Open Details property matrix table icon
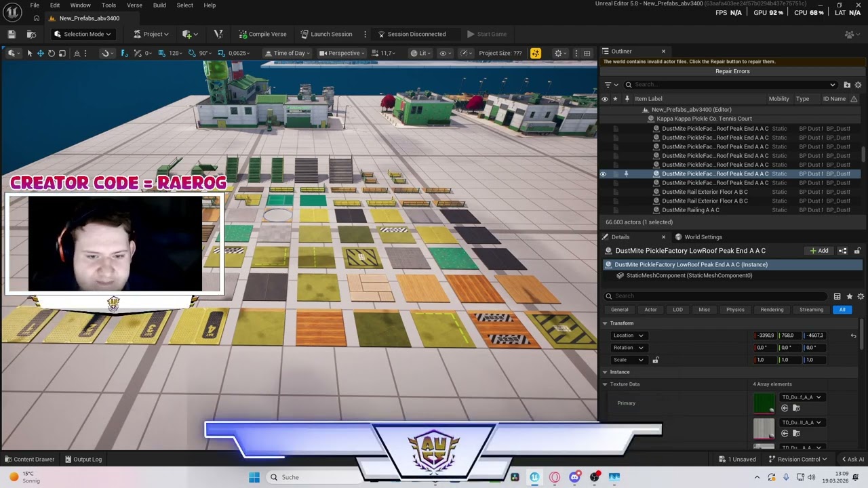This screenshot has height=488, width=868. coord(837,296)
